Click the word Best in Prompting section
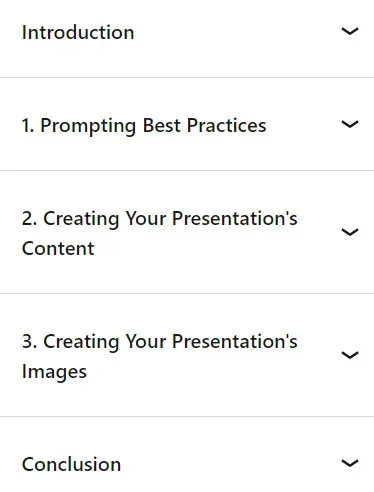 point(161,126)
